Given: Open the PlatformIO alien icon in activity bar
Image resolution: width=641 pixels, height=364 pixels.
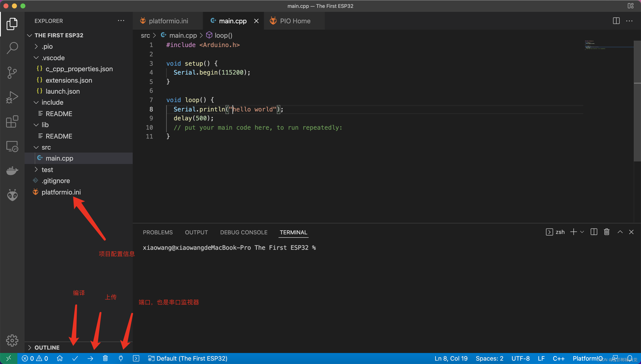Looking at the screenshot, I should (12, 195).
